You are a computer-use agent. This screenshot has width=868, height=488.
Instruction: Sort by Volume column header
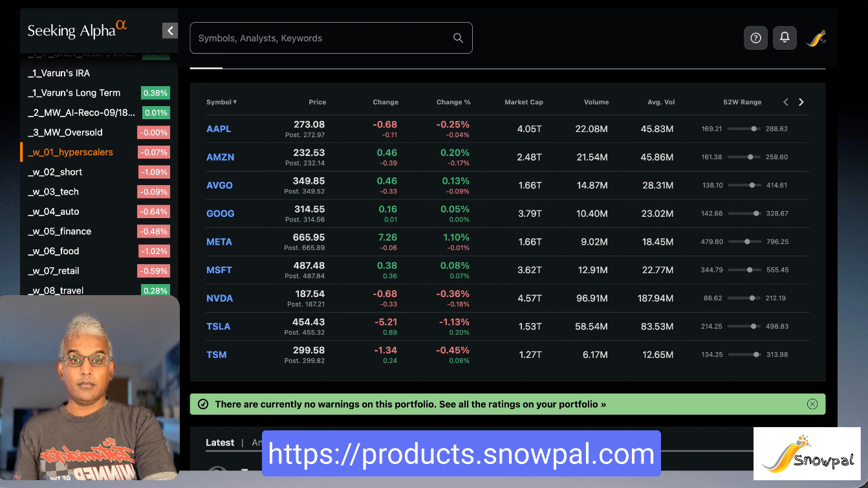click(596, 102)
